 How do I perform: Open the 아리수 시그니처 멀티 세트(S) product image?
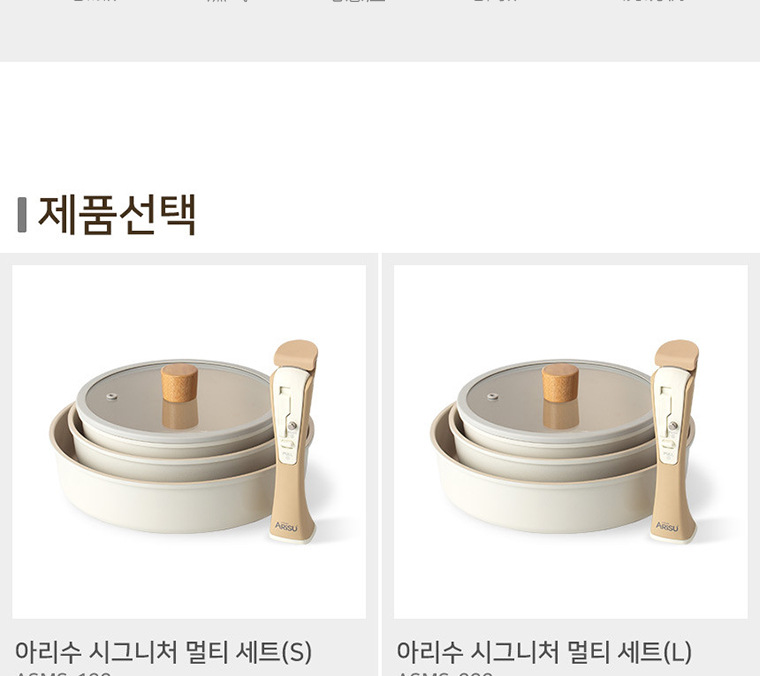189,441
